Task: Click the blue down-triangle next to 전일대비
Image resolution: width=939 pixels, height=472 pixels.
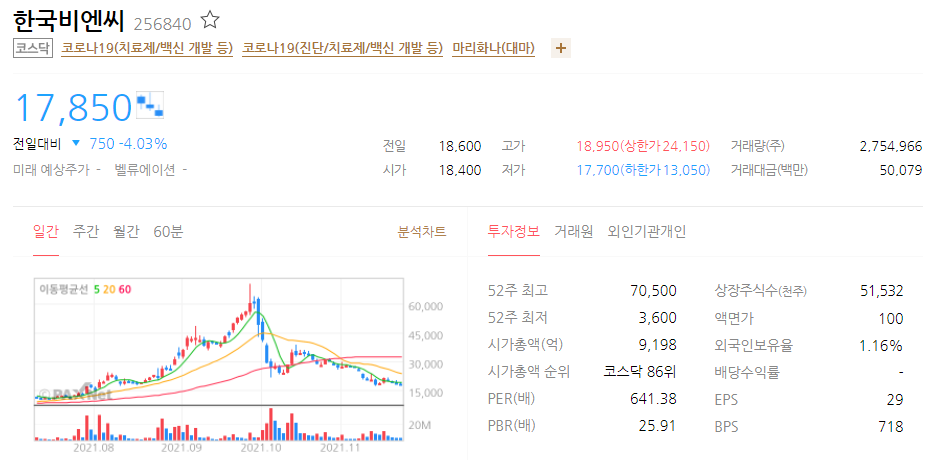Action: pos(75,144)
